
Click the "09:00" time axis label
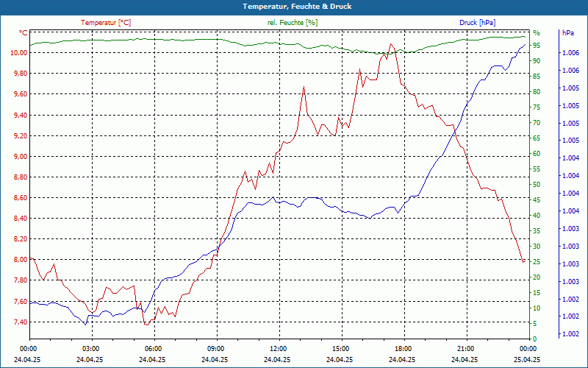tap(215, 349)
